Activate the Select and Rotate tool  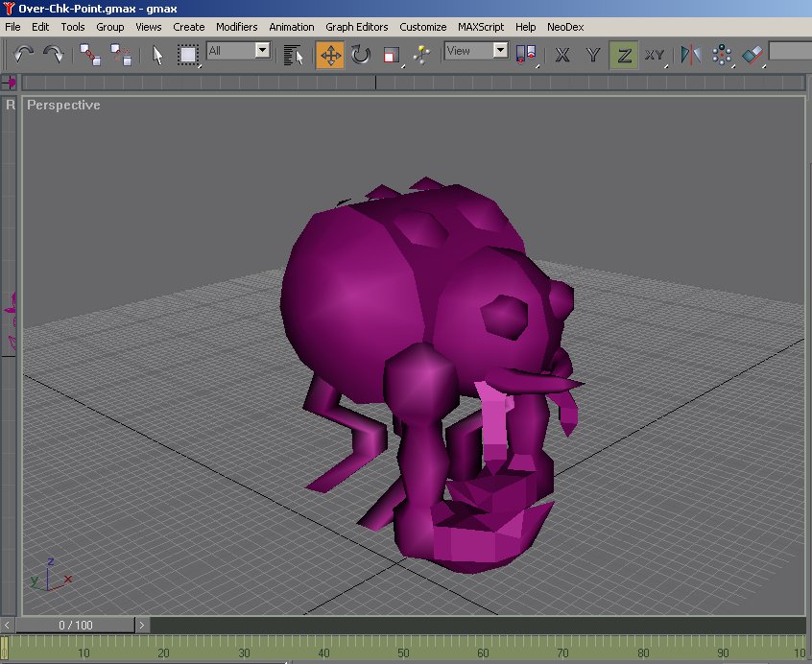click(361, 55)
